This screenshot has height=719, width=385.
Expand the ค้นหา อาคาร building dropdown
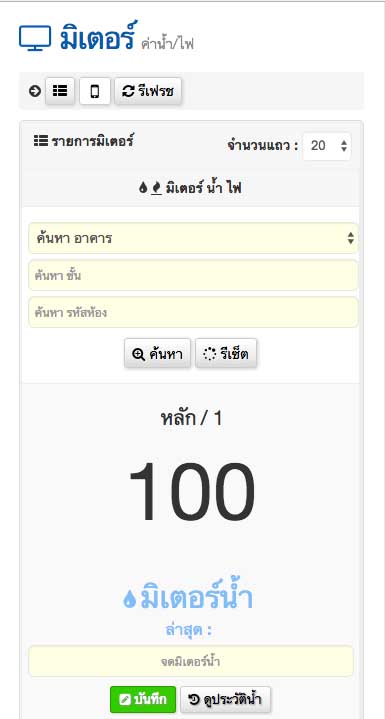(x=193, y=238)
